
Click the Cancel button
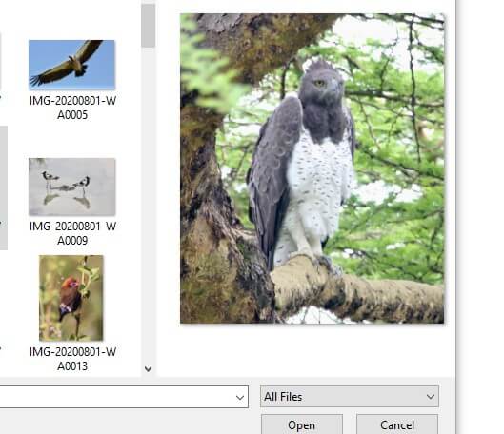click(x=397, y=424)
